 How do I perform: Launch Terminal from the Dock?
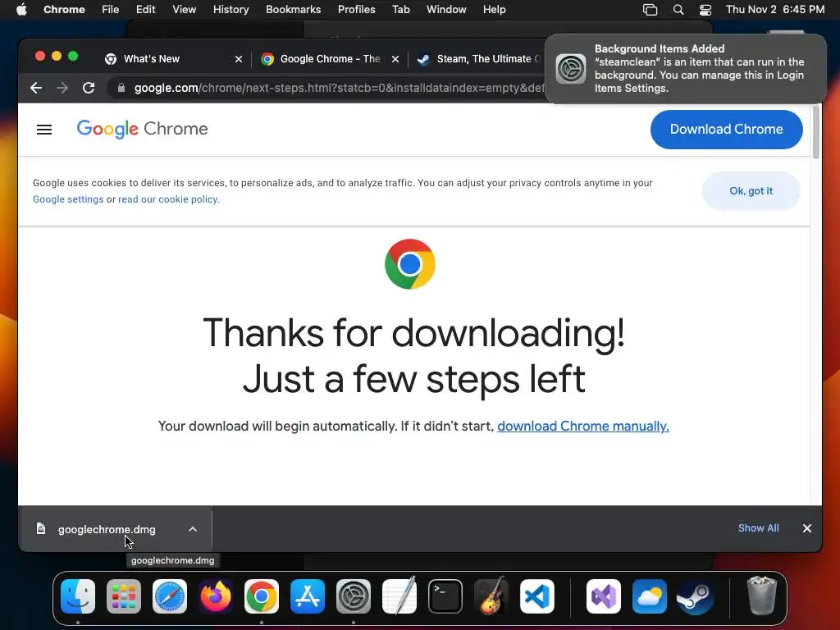[445, 596]
